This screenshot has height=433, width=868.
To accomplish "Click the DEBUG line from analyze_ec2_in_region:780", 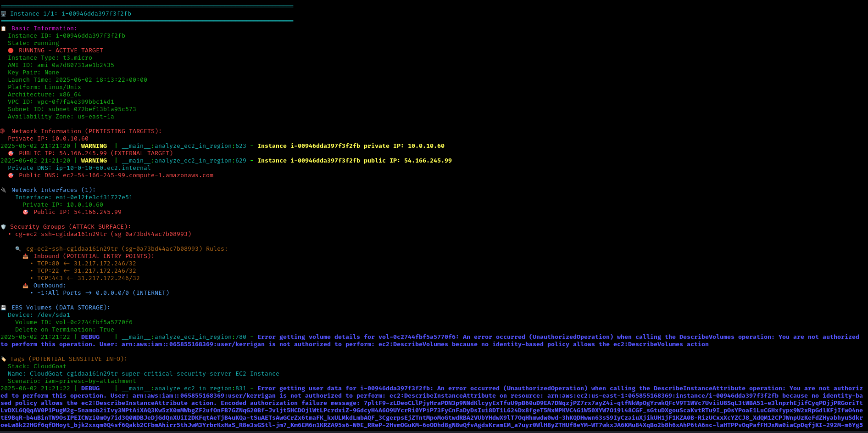I will pyautogui.click(x=430, y=341).
